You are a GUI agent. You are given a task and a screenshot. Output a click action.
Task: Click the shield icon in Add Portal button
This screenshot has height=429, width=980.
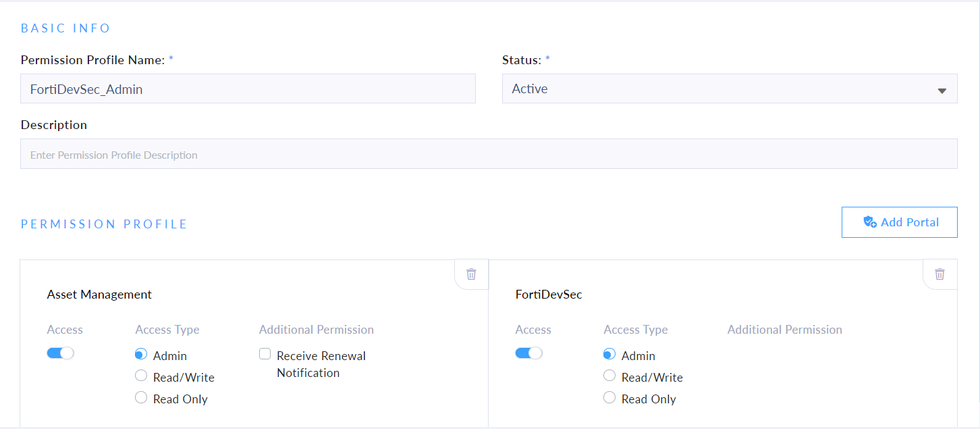coord(871,222)
